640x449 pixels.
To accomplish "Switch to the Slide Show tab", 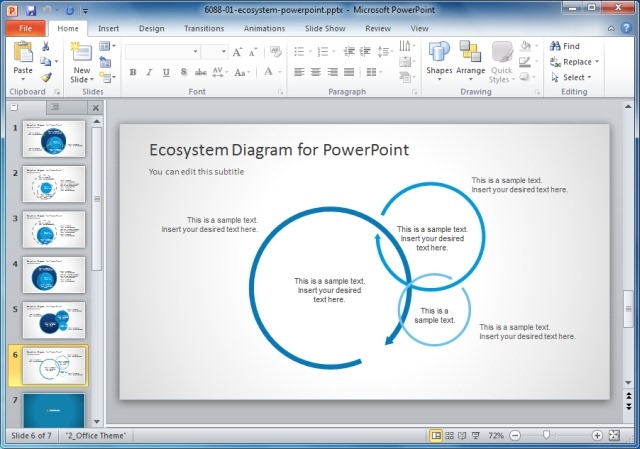I will [325, 28].
